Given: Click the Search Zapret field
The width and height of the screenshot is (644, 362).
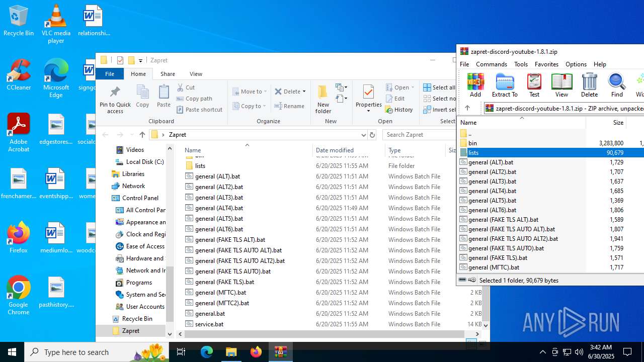Looking at the screenshot, I should coord(419,135).
